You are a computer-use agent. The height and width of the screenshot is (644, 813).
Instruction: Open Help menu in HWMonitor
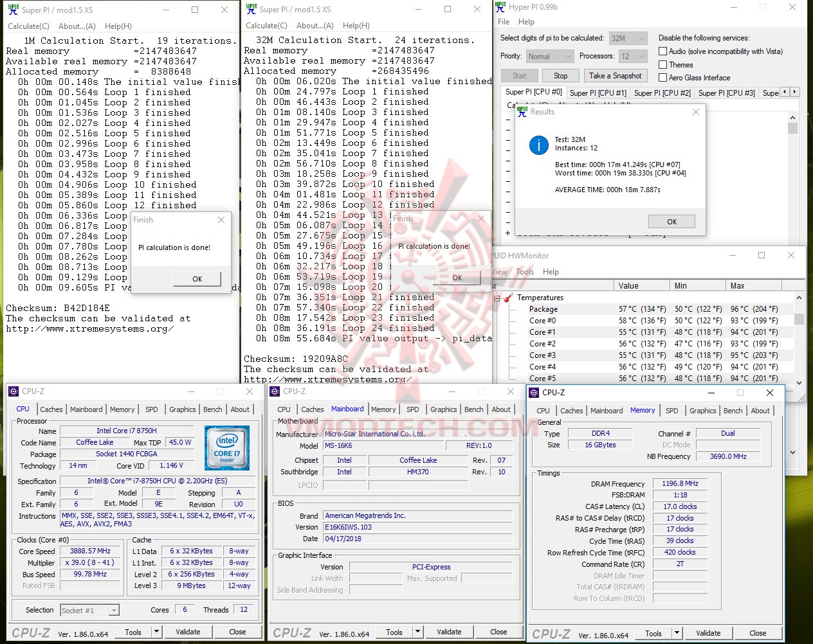tap(551, 272)
